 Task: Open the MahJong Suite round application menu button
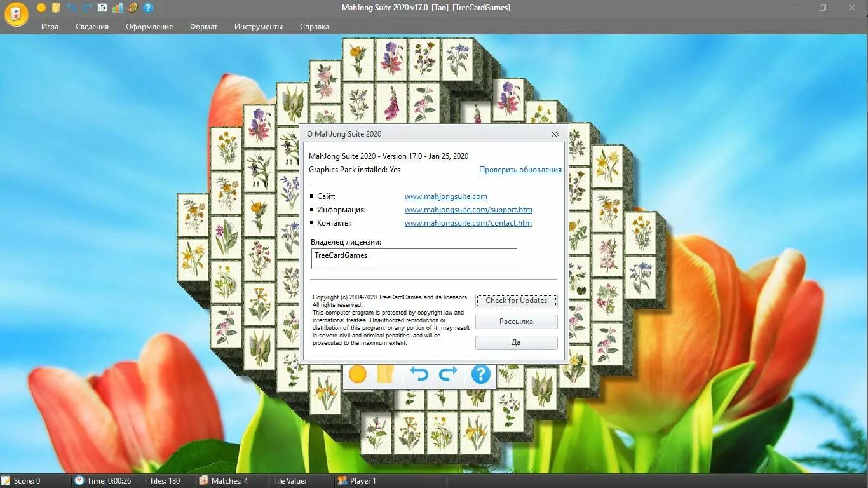(x=16, y=14)
